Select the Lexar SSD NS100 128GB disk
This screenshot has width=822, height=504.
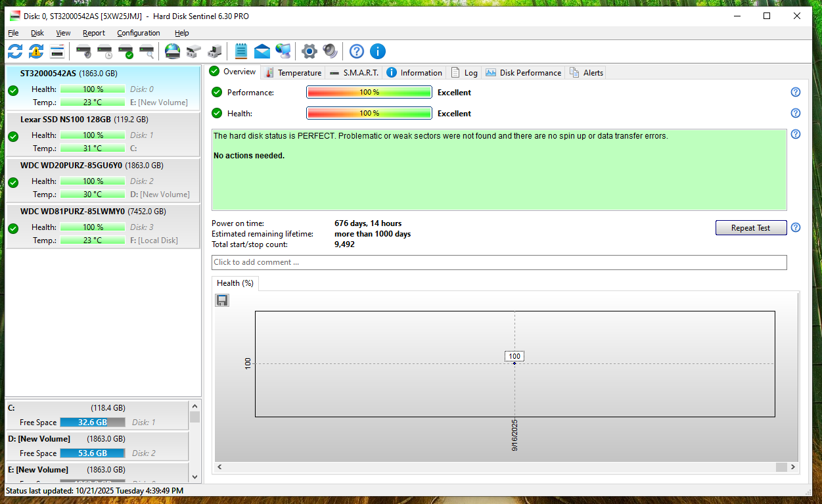[x=103, y=135]
